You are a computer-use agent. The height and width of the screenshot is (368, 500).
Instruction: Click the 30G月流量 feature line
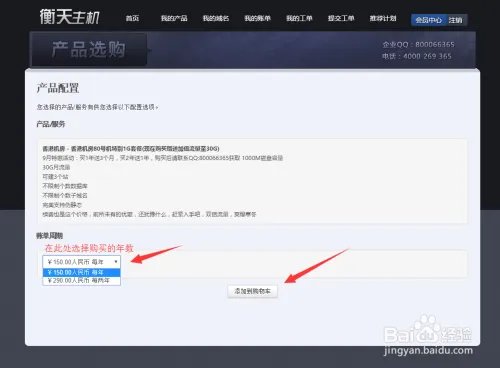click(56, 167)
